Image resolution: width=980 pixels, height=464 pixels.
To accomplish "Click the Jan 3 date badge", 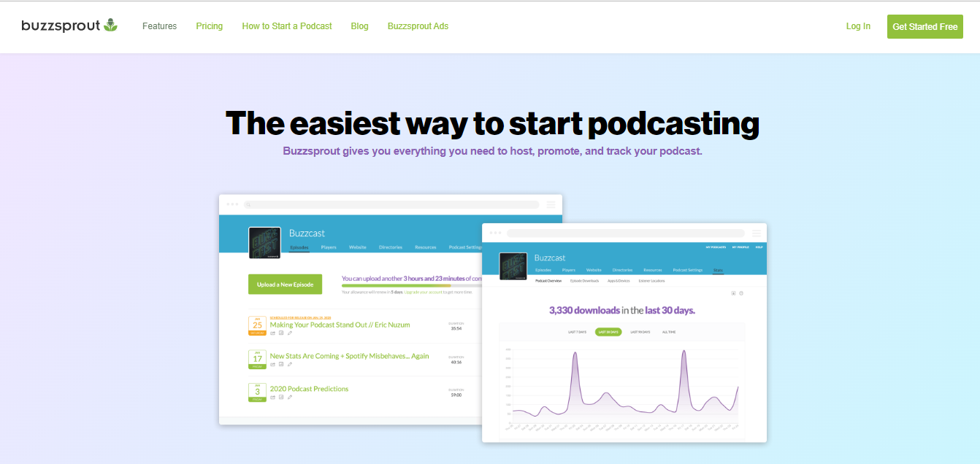I will tap(257, 392).
